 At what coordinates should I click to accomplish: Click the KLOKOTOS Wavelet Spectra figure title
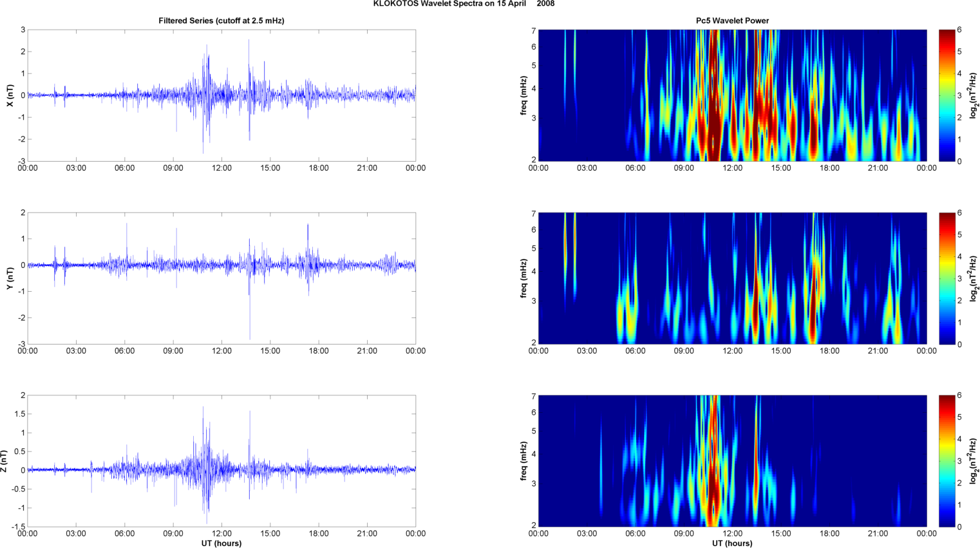coord(464,4)
